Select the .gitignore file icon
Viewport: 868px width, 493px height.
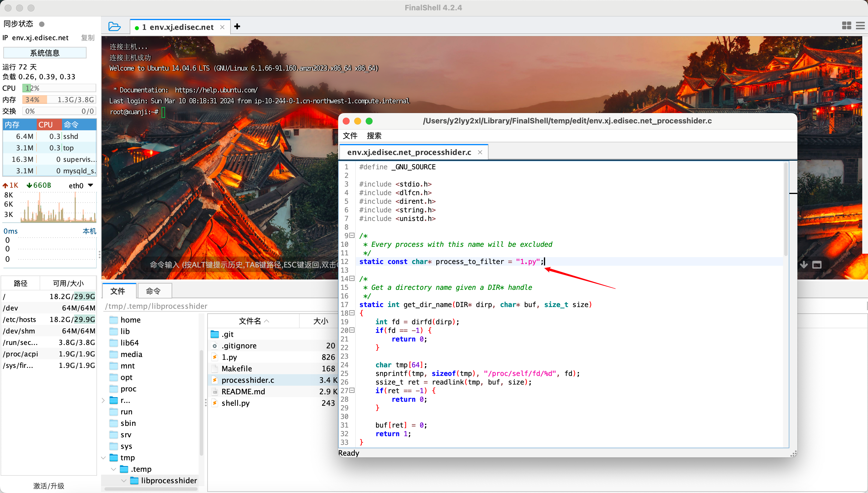click(215, 346)
